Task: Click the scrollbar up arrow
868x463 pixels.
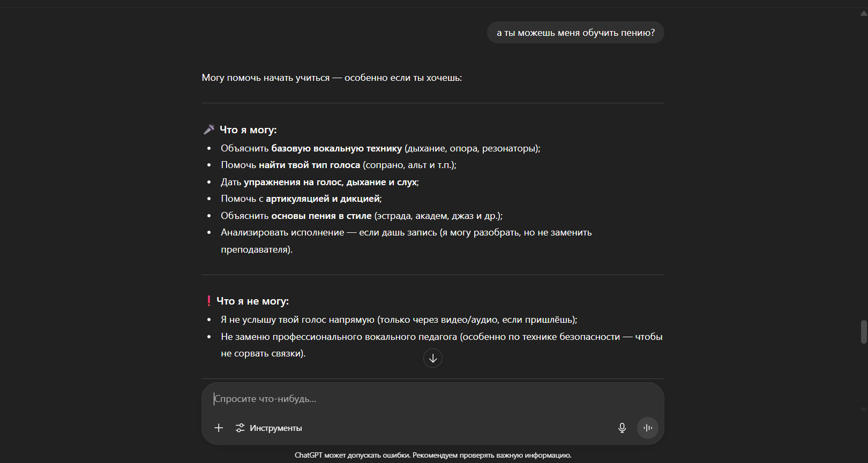Action: [x=863, y=13]
